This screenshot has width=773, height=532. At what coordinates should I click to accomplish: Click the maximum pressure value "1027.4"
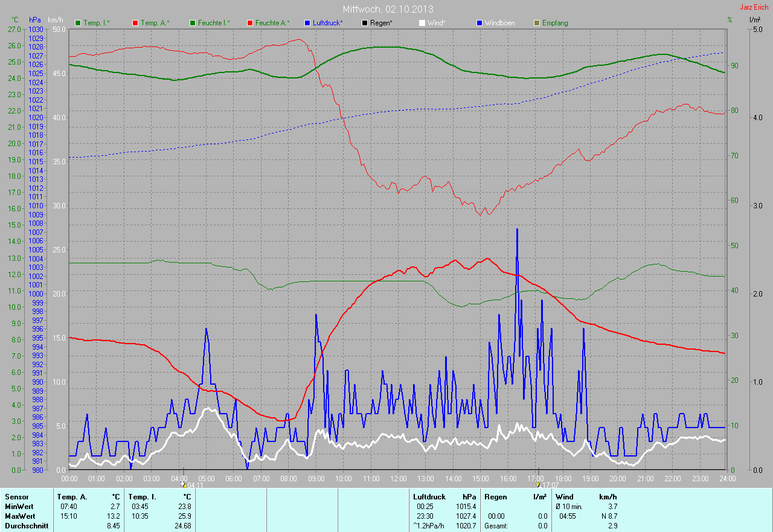click(466, 516)
